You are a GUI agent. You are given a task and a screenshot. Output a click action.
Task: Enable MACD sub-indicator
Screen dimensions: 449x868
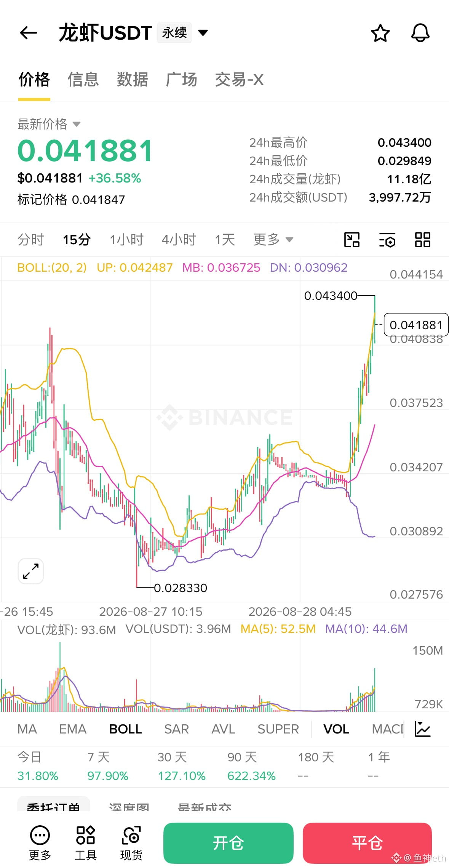click(388, 729)
